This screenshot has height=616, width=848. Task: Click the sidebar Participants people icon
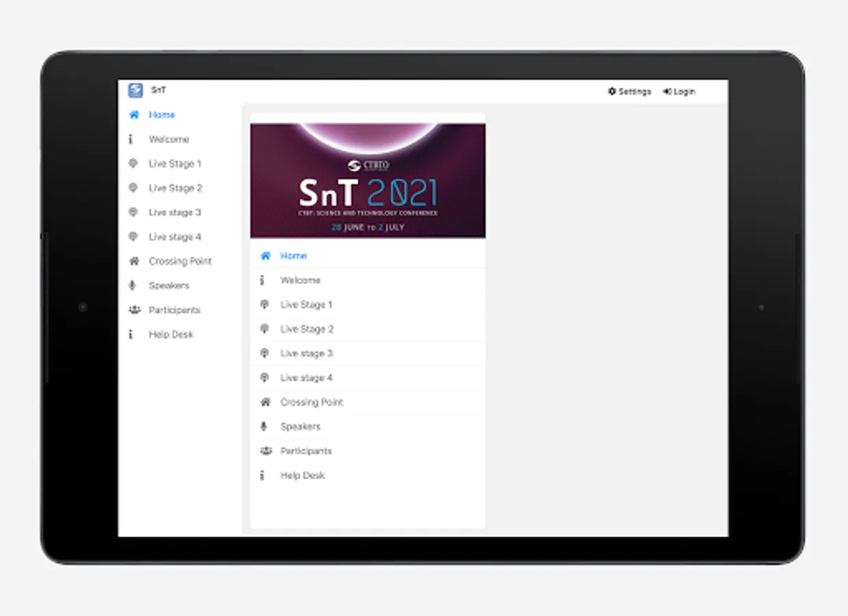[134, 310]
